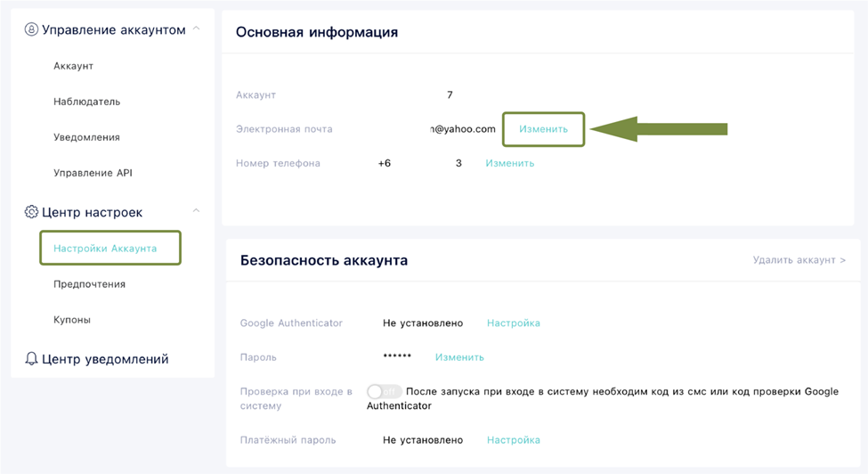The image size is (868, 474).
Task: Click Удалить аккаунт link
Action: point(799,260)
